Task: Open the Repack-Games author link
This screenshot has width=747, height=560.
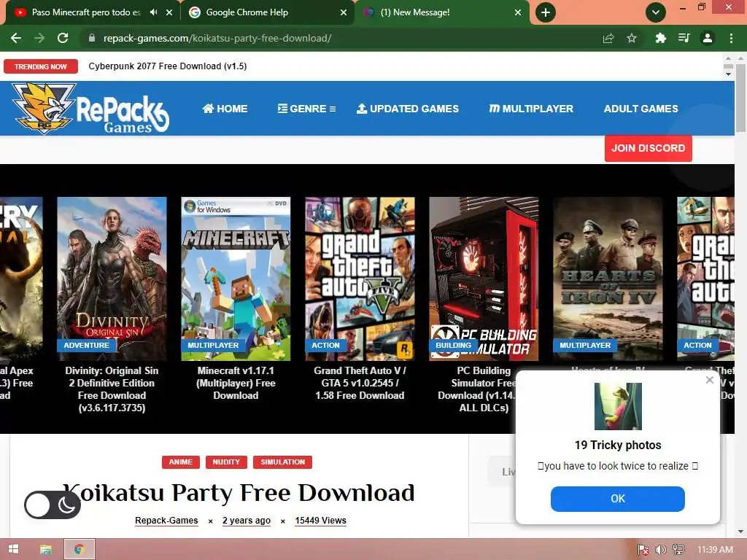Action: tap(166, 521)
